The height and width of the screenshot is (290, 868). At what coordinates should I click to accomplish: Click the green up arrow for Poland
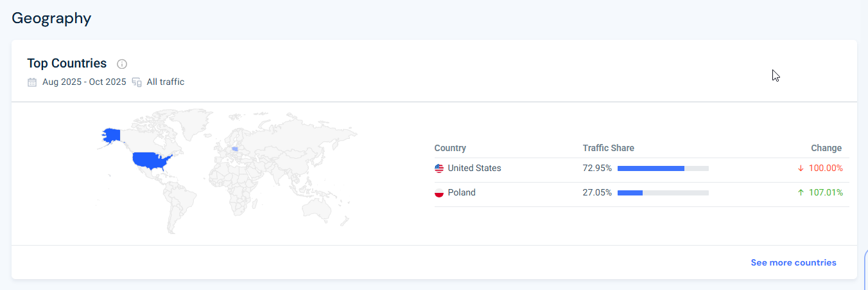coord(801,193)
